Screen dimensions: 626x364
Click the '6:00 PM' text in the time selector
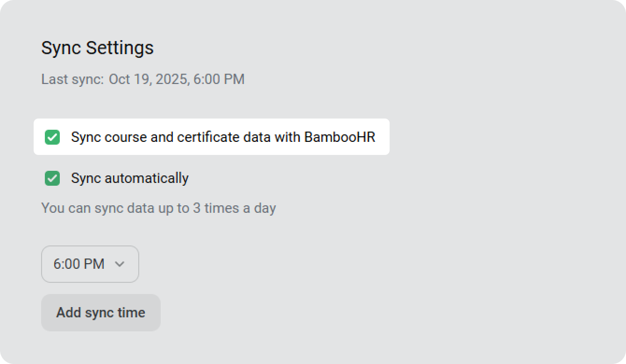click(x=78, y=264)
